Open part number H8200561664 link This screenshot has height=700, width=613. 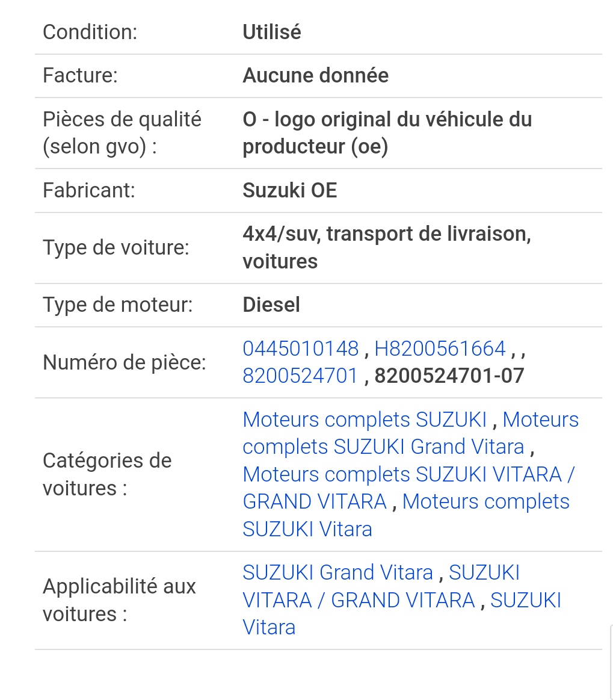coord(440,348)
